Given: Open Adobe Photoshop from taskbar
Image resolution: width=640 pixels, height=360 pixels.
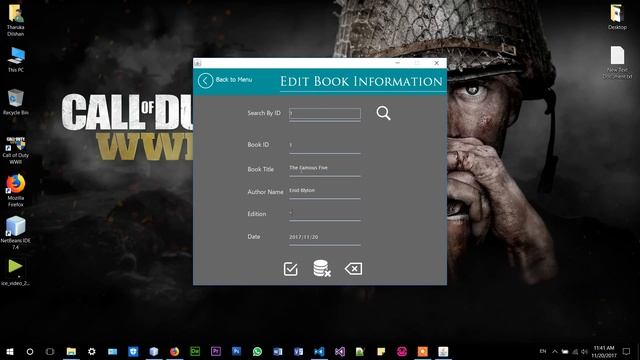Looking at the screenshot, I should 236,351.
